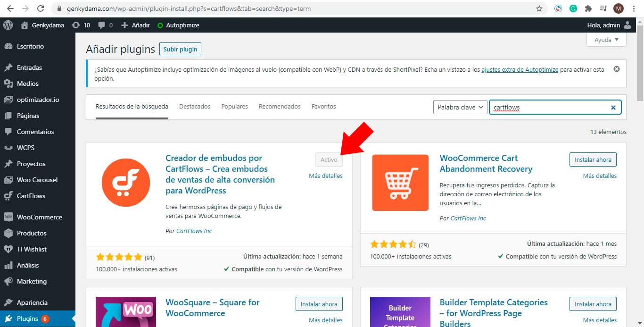Open Chrome three-dot menu
Image resolution: width=644 pixels, height=327 pixels.
click(634, 8)
